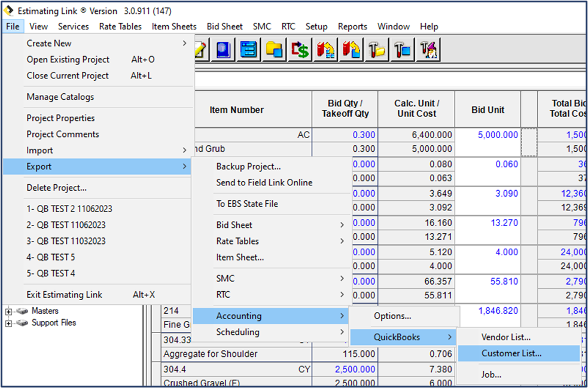Select Customer List from QuickBooks submenu
Viewport: 588px width, 388px height.
(x=509, y=353)
